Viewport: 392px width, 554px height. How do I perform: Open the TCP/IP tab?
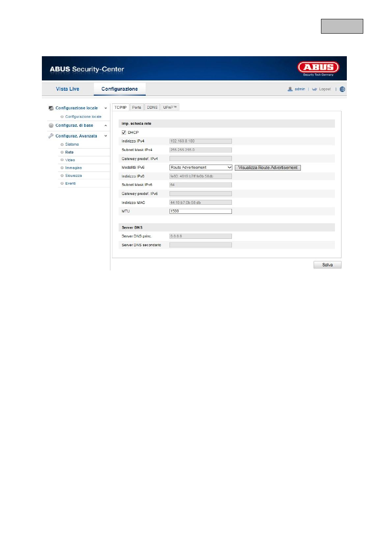121,108
